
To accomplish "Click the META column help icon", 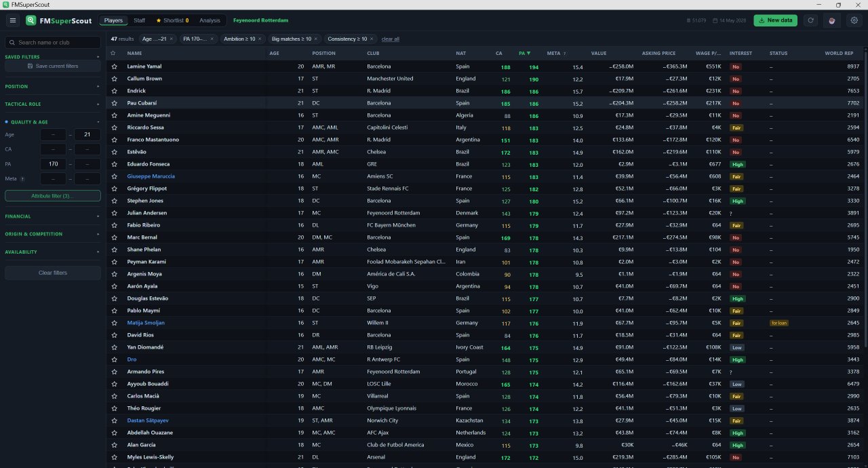I will click(565, 53).
